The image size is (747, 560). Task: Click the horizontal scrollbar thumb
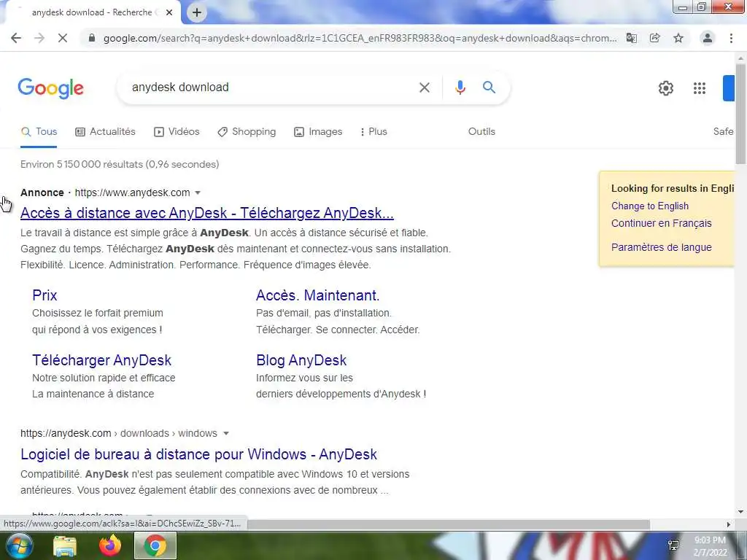click(449, 525)
